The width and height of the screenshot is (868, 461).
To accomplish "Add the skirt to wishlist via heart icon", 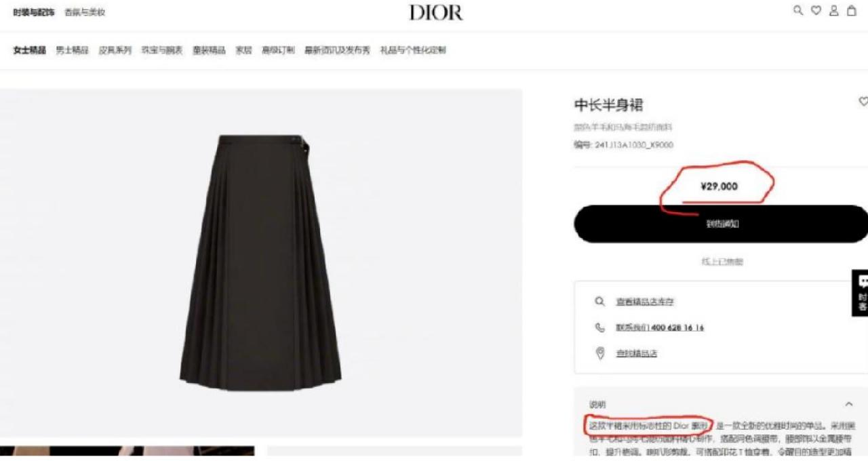I will pyautogui.click(x=863, y=102).
